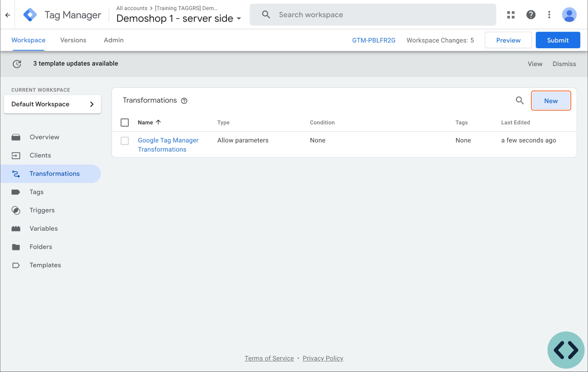This screenshot has height=372, width=588.
Task: Open the teal code brackets widget
Action: 566,350
